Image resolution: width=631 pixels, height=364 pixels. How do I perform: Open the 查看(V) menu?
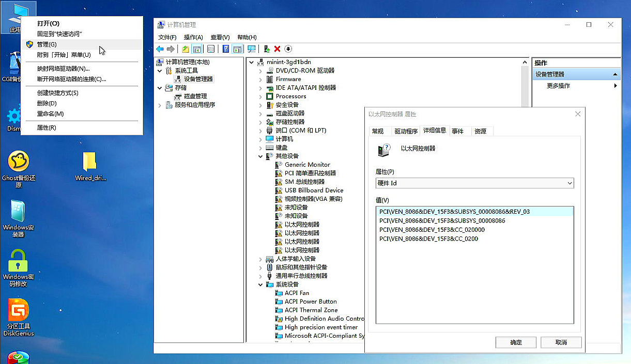tap(220, 37)
